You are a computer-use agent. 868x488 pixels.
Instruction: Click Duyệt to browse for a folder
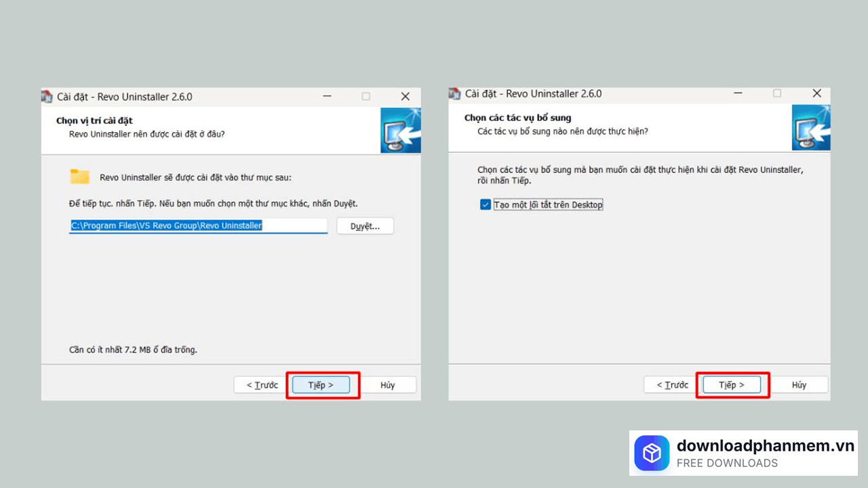coord(365,226)
